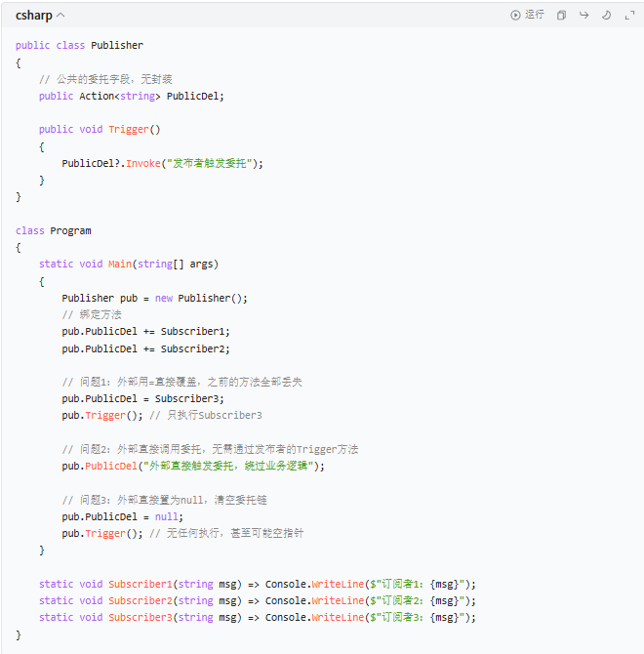Image resolution: width=644 pixels, height=654 pixels.
Task: Copy the code with the copy icon
Action: pyautogui.click(x=561, y=16)
